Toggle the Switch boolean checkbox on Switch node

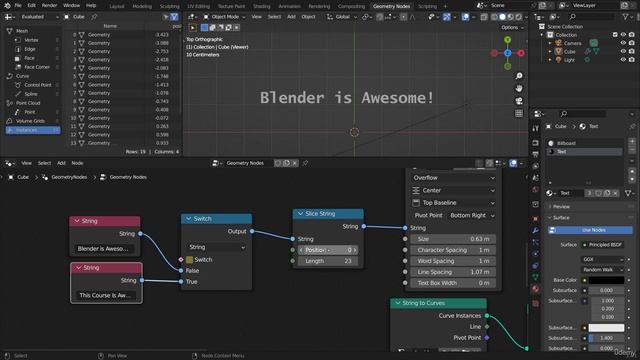[189, 260]
